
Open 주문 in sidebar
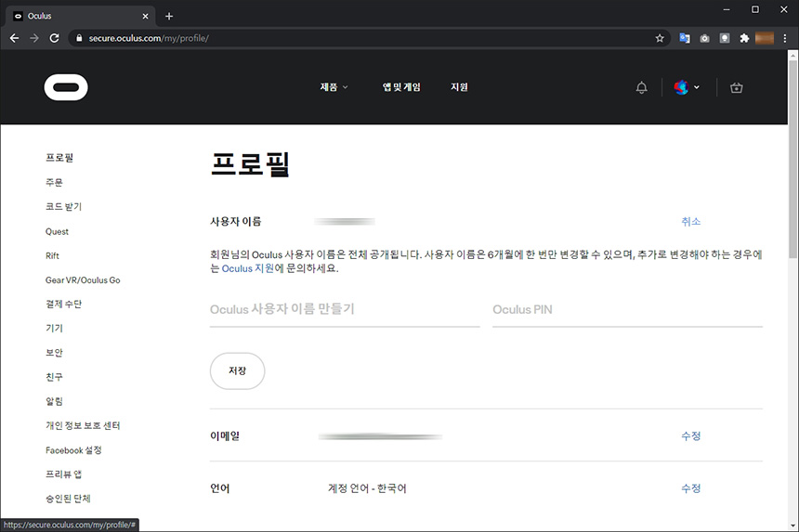click(x=54, y=182)
